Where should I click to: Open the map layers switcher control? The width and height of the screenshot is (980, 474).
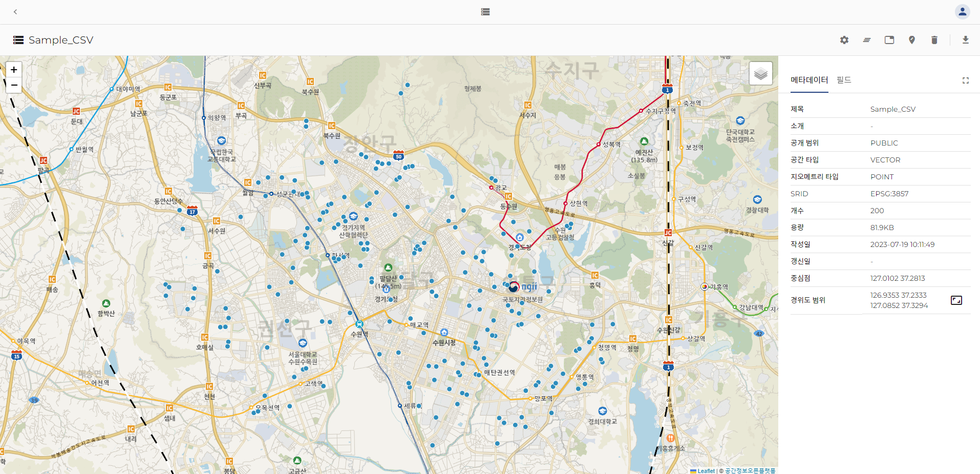pos(761,74)
